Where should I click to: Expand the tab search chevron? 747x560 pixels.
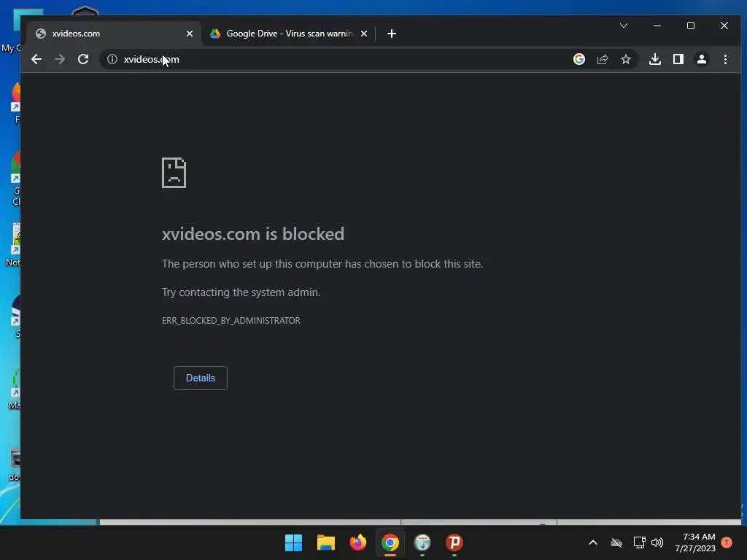click(x=624, y=26)
